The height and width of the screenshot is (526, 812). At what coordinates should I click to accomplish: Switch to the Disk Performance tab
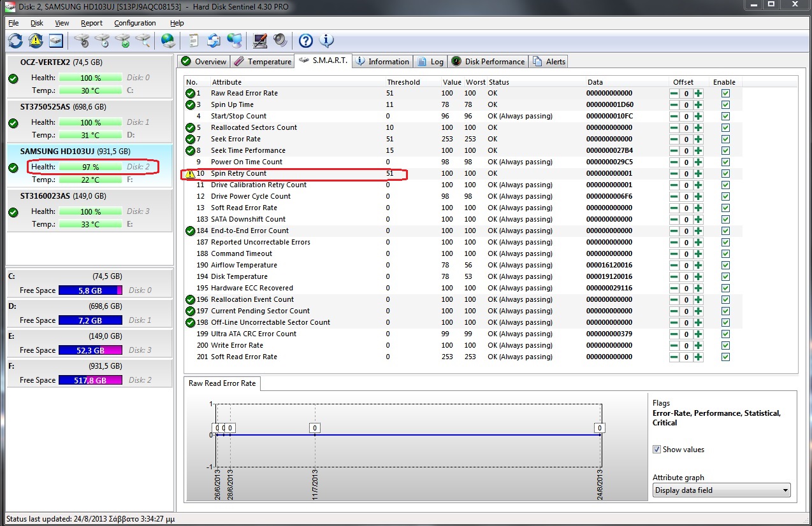(x=489, y=61)
